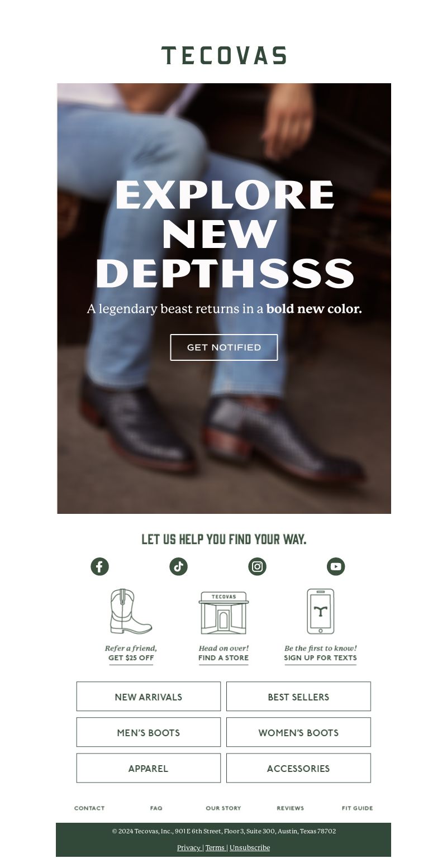Click the Unsubscribe link

click(x=250, y=848)
